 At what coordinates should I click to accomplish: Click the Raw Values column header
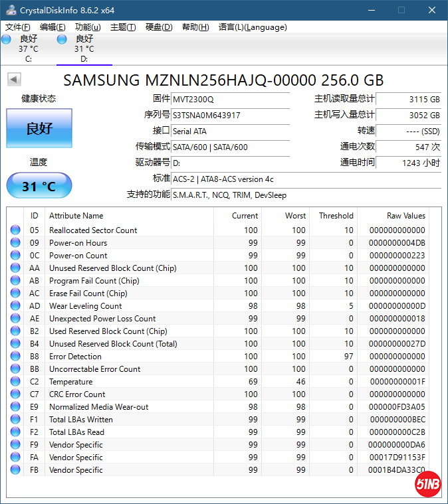click(405, 216)
